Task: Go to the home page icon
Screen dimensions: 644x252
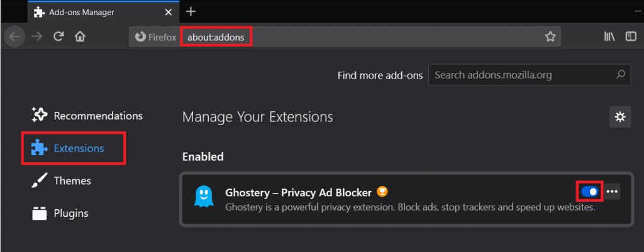Action: (x=80, y=36)
